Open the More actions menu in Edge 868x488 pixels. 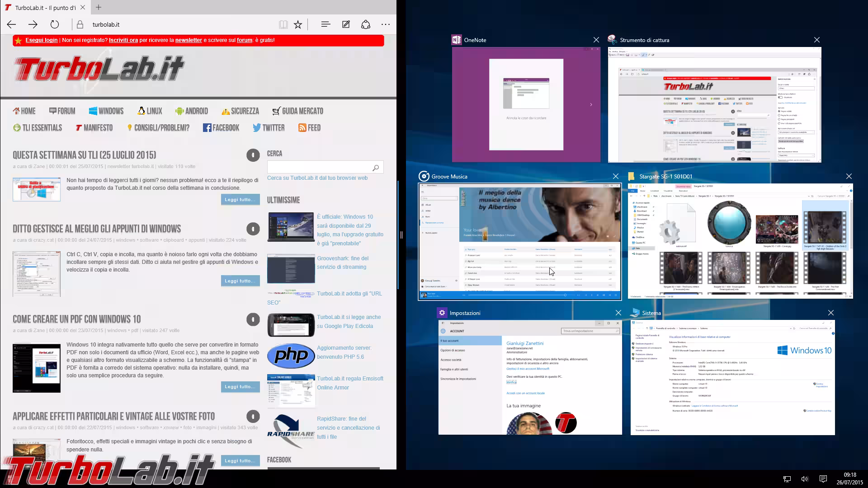386,24
